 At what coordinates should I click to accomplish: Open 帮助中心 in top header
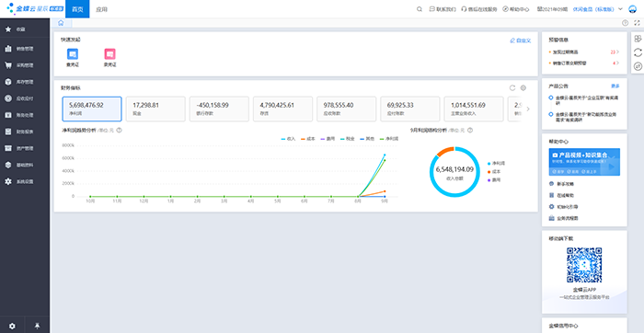[x=516, y=9]
